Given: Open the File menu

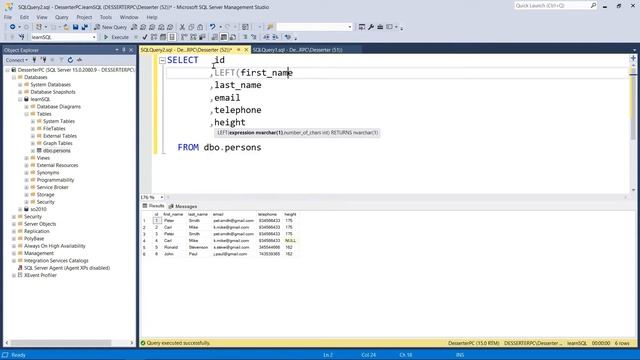Looking at the screenshot, I should 8,17.
